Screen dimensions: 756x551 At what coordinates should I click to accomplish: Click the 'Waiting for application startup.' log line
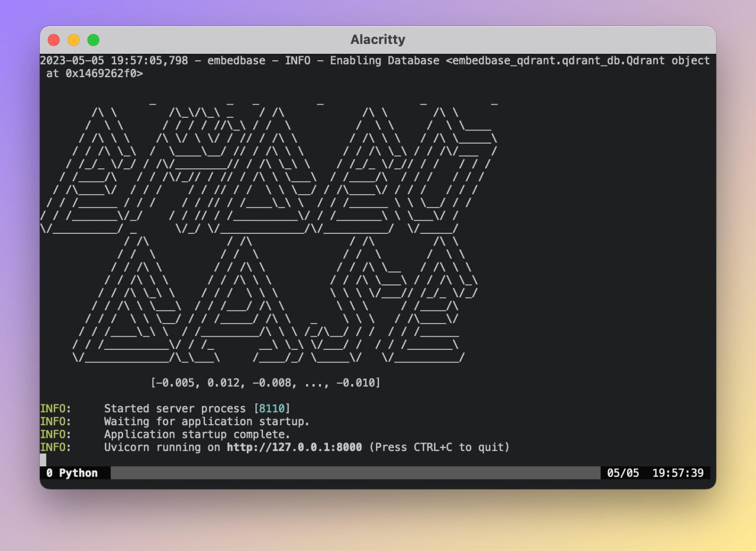coord(206,421)
